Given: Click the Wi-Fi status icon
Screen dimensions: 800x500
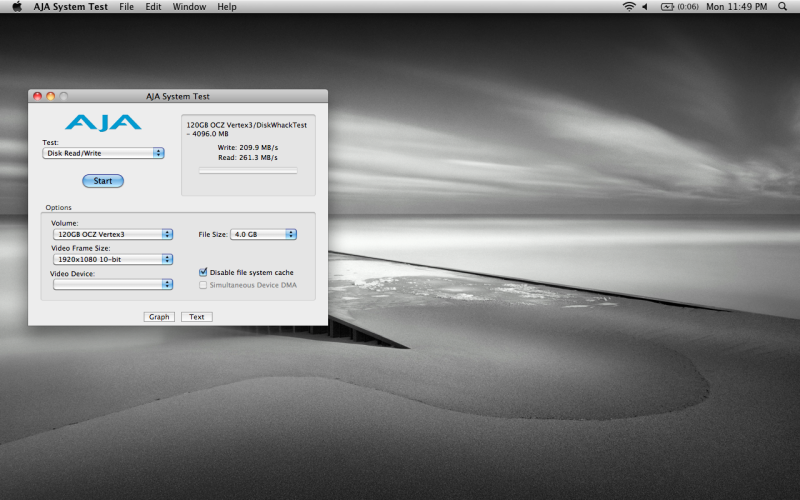Looking at the screenshot, I should (x=629, y=7).
